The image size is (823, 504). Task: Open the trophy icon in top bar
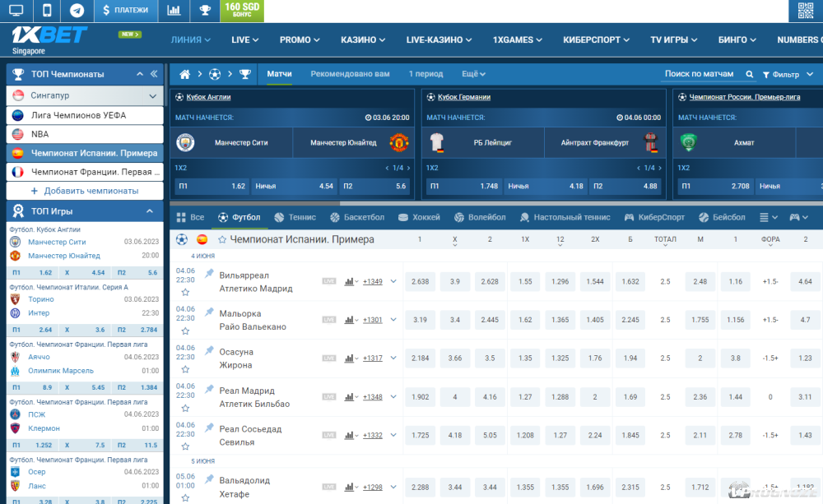click(205, 10)
